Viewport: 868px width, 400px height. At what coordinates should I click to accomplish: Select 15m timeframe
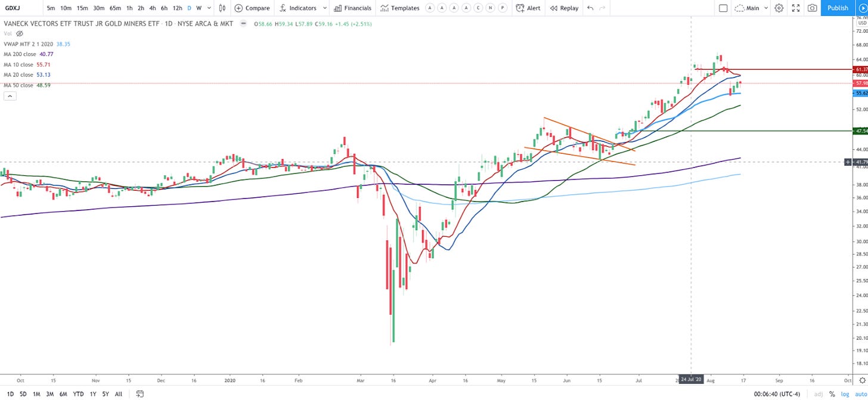coord(82,8)
